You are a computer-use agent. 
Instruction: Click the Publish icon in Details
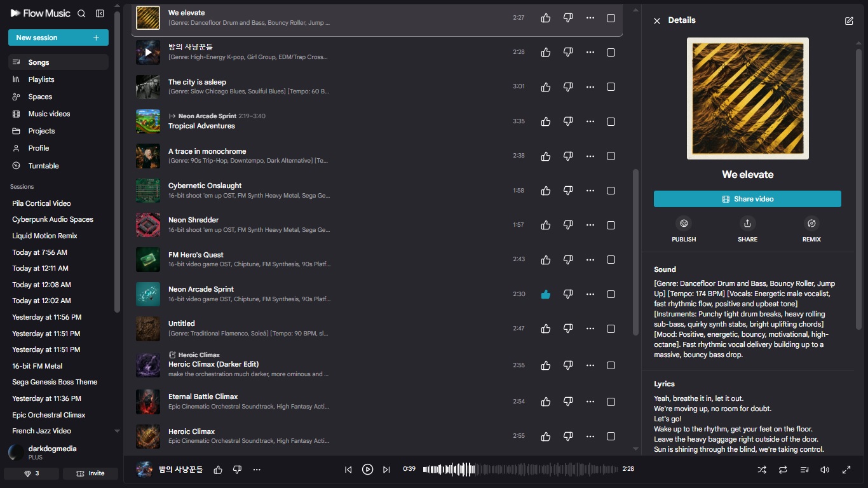pyautogui.click(x=684, y=223)
